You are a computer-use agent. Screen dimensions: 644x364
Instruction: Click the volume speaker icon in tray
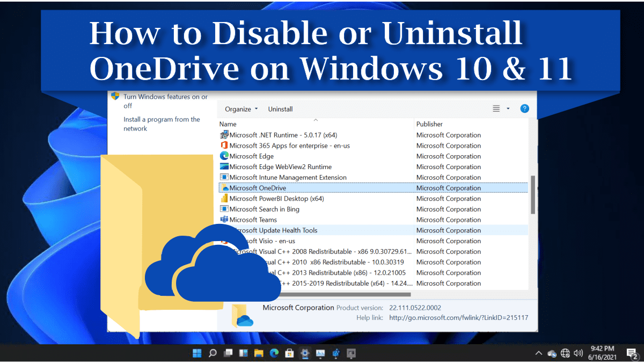click(578, 353)
